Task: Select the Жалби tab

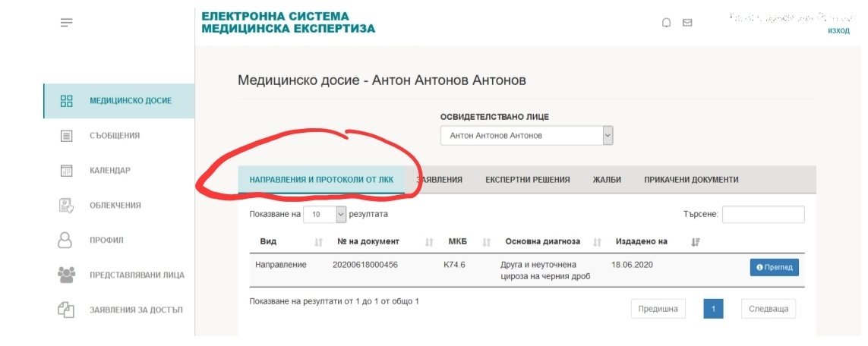Action: coord(607,180)
